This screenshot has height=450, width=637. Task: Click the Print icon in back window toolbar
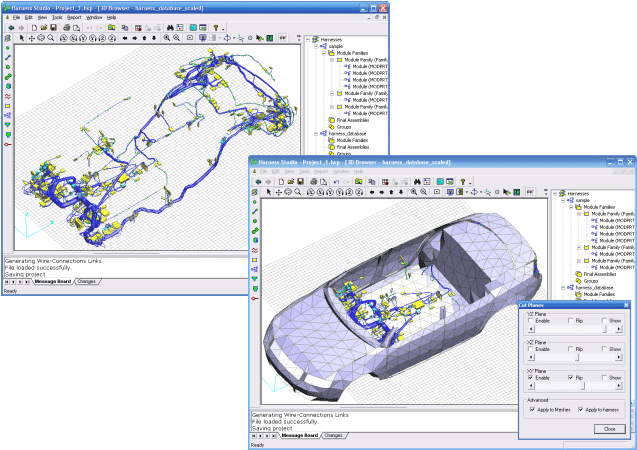click(66, 28)
